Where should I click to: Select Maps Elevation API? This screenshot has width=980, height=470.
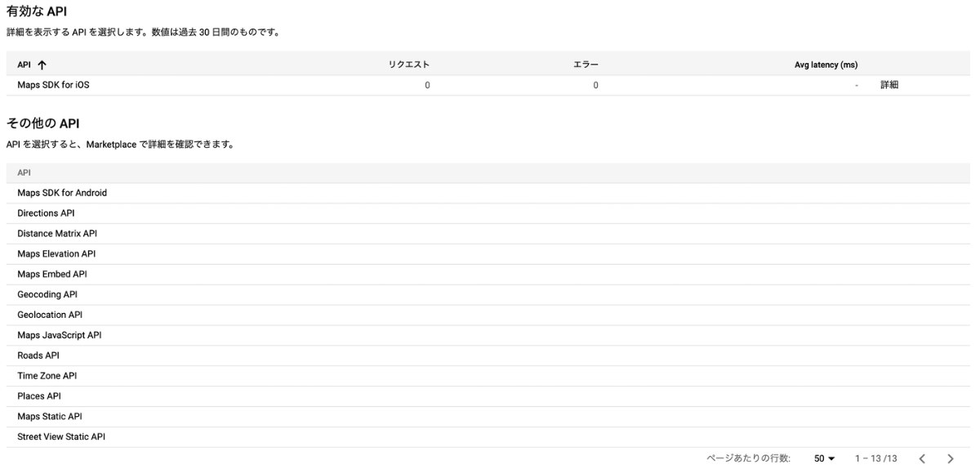56,254
